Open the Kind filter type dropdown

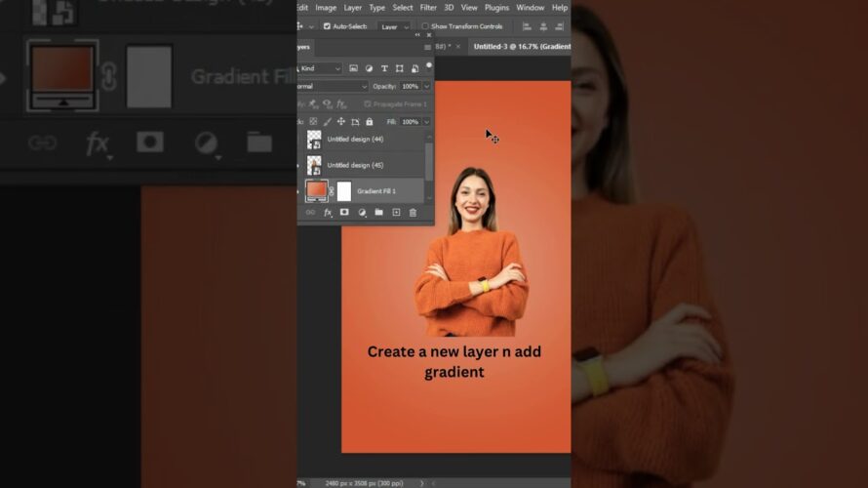point(320,68)
